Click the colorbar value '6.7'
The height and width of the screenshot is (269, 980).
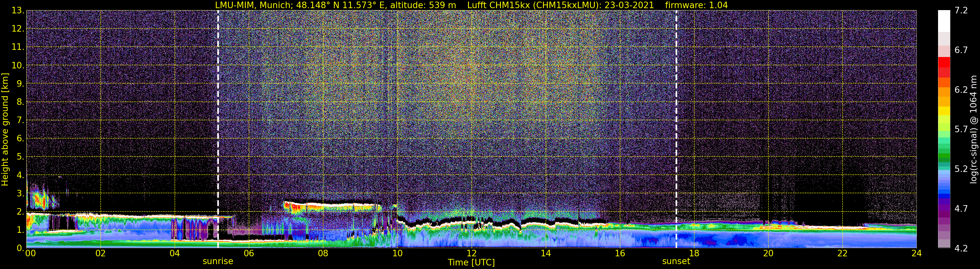click(x=961, y=50)
